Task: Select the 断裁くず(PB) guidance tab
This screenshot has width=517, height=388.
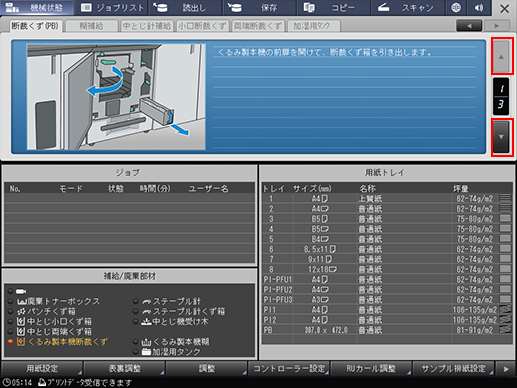Action: click(35, 26)
